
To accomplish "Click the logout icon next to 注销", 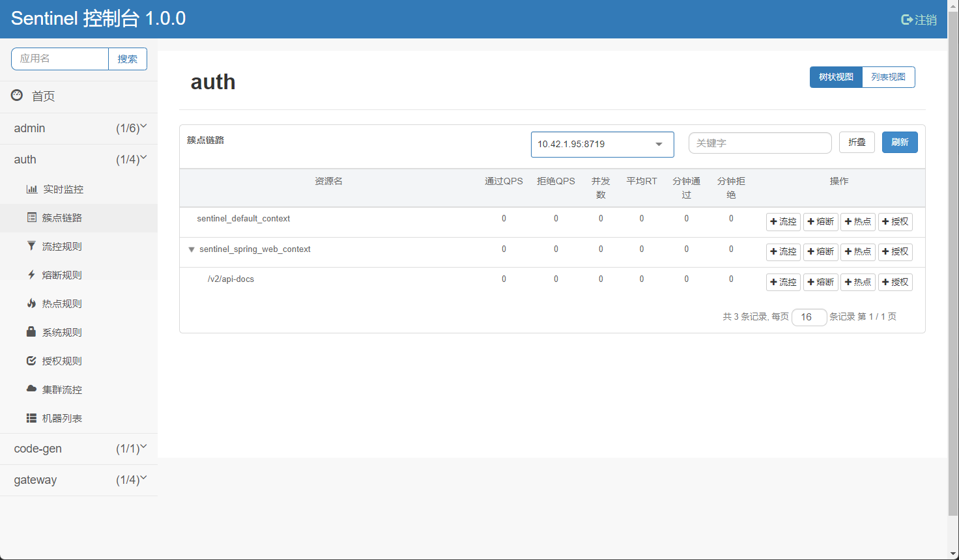I will 906,20.
